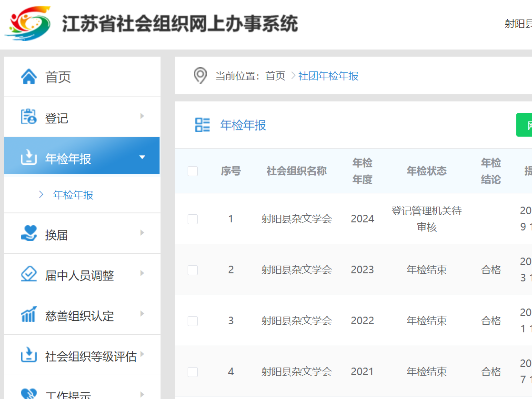Click 合格 conclusion in the 2023 row

[491, 270]
